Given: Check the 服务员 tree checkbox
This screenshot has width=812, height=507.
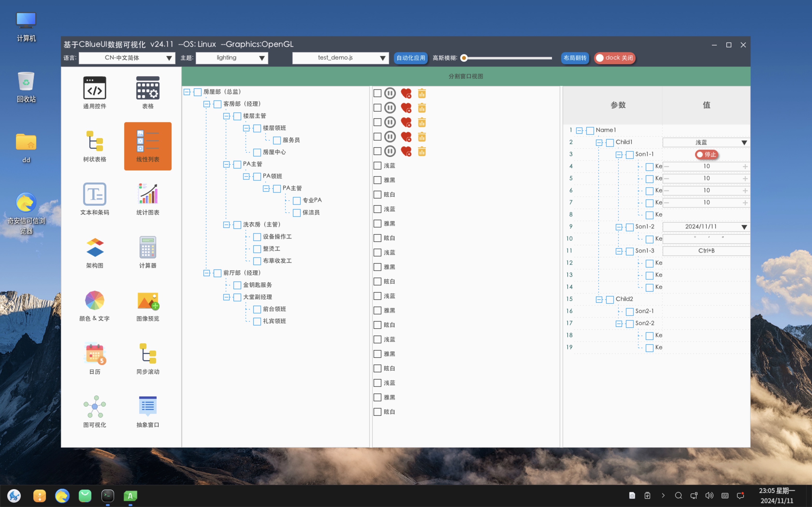Looking at the screenshot, I should coord(277,140).
